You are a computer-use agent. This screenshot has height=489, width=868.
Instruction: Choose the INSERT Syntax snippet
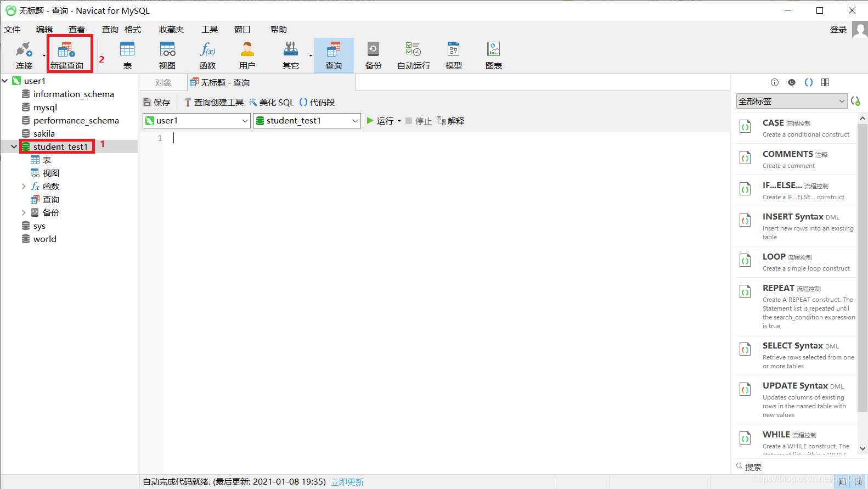point(795,226)
